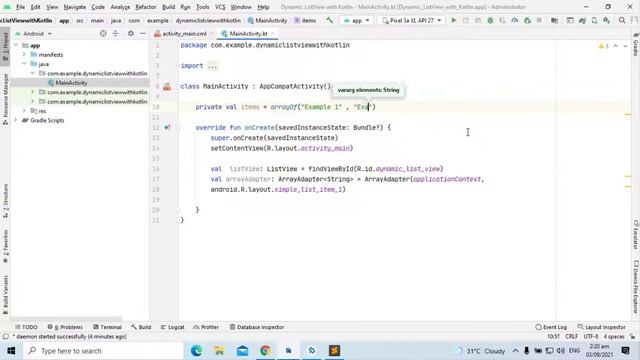Click the related XML file gutter icon by class MainActivity
Screen dimensions: 640x360
tap(167, 86)
